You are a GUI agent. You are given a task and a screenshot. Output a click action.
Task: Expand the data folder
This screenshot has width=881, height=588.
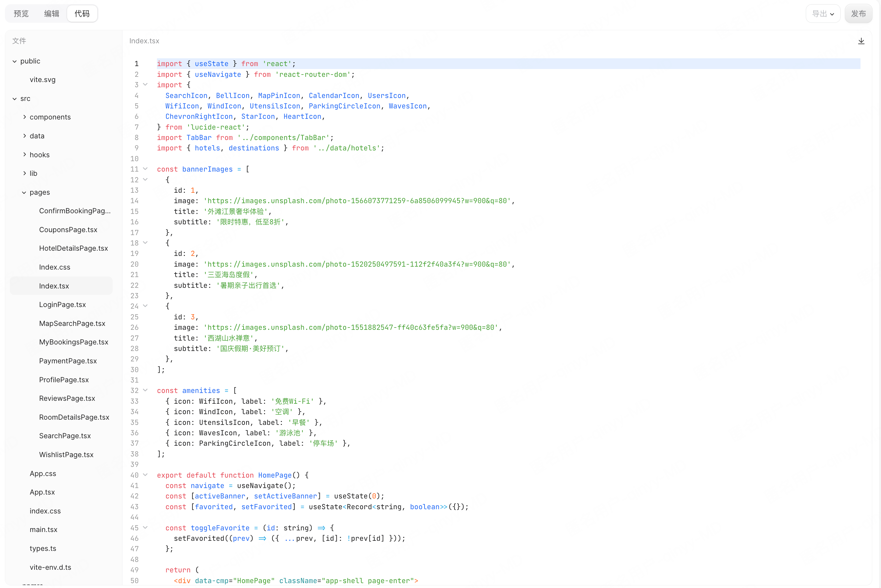[24, 136]
